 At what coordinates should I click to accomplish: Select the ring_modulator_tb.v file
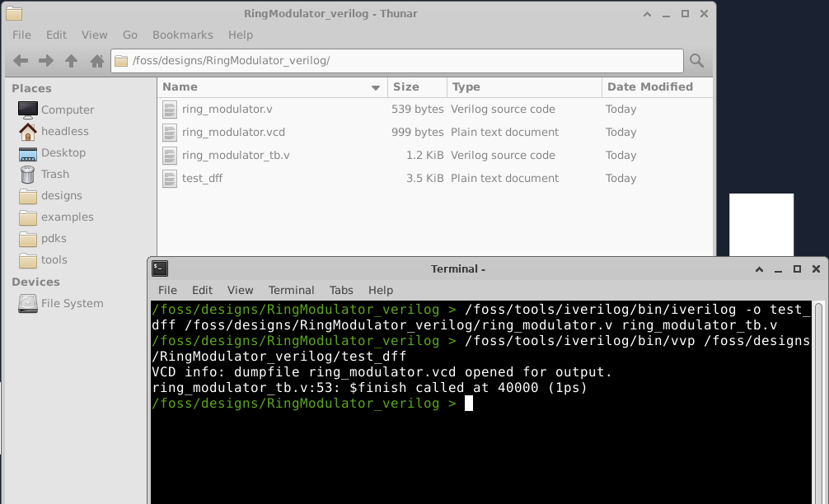235,156
